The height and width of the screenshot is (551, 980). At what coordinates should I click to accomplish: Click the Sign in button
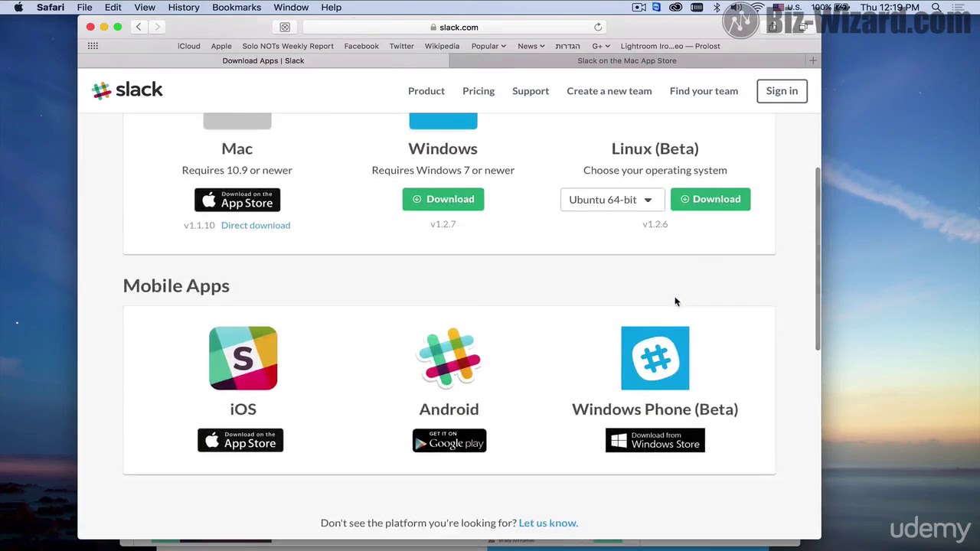pyautogui.click(x=782, y=91)
